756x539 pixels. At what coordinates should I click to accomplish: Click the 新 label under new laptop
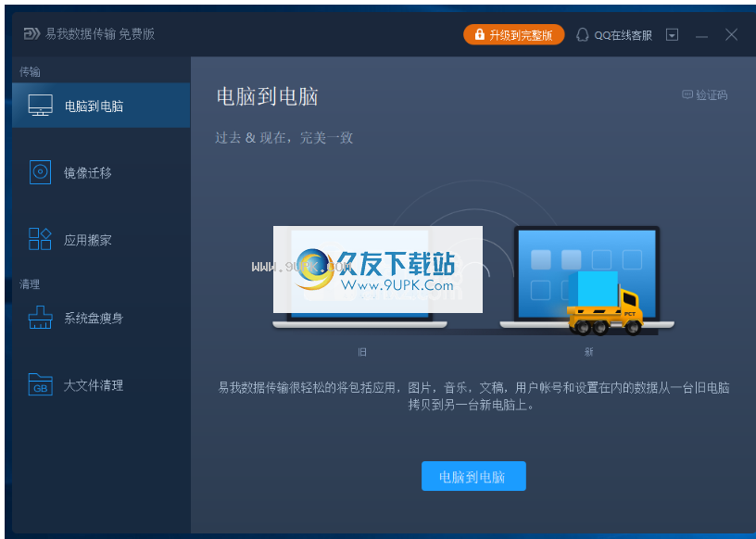click(588, 352)
